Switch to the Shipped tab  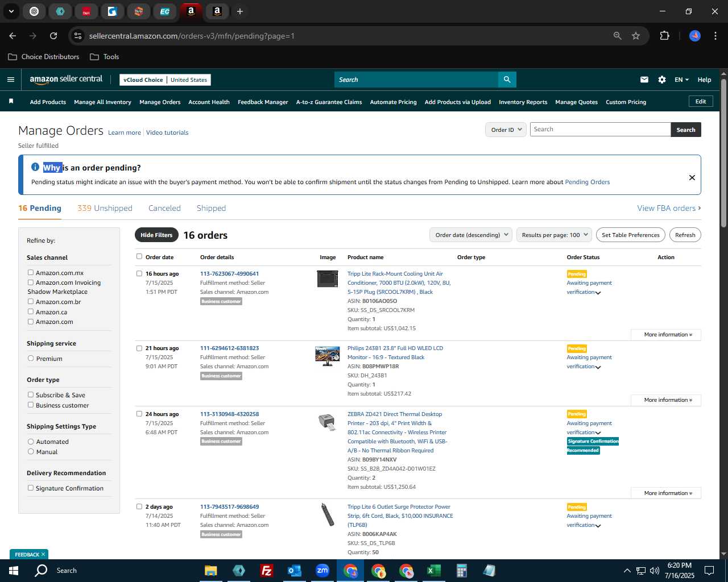coord(211,208)
